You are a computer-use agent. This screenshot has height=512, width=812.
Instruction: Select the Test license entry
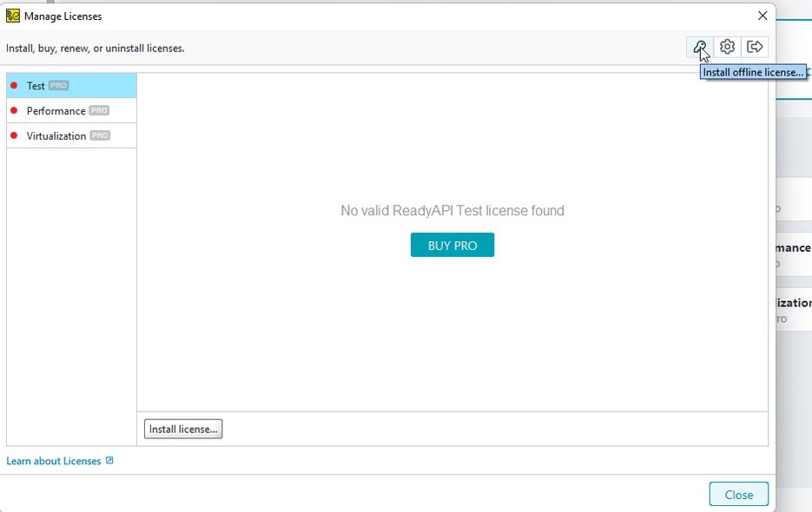pos(71,85)
